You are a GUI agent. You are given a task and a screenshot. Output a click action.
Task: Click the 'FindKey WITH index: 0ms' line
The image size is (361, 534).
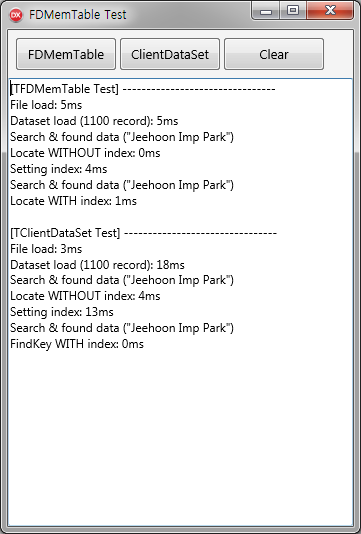pyautogui.click(x=77, y=344)
